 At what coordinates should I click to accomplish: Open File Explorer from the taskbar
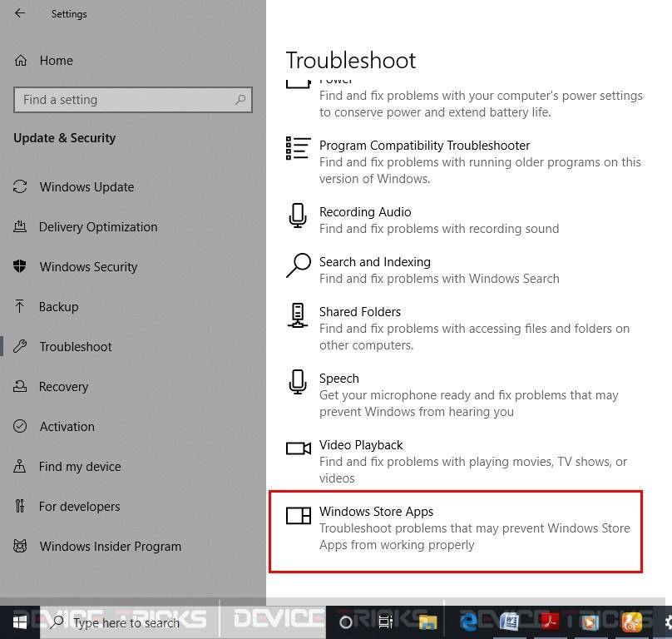(x=427, y=622)
